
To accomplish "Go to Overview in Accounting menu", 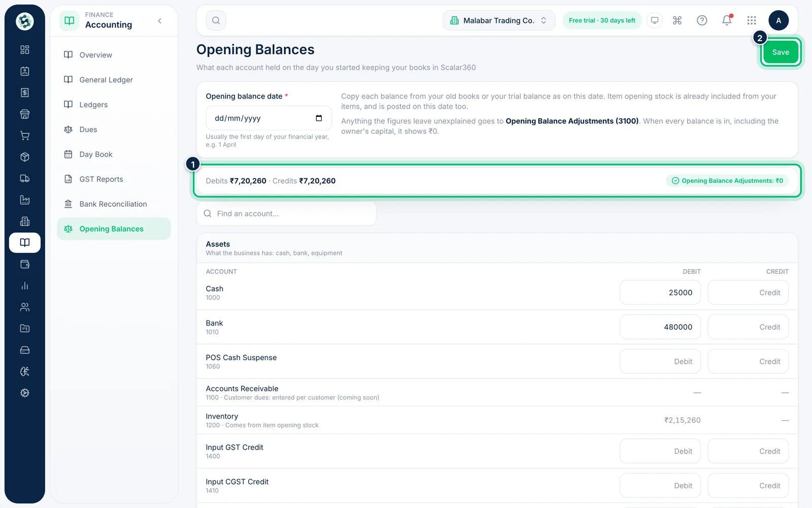I will [x=114, y=55].
